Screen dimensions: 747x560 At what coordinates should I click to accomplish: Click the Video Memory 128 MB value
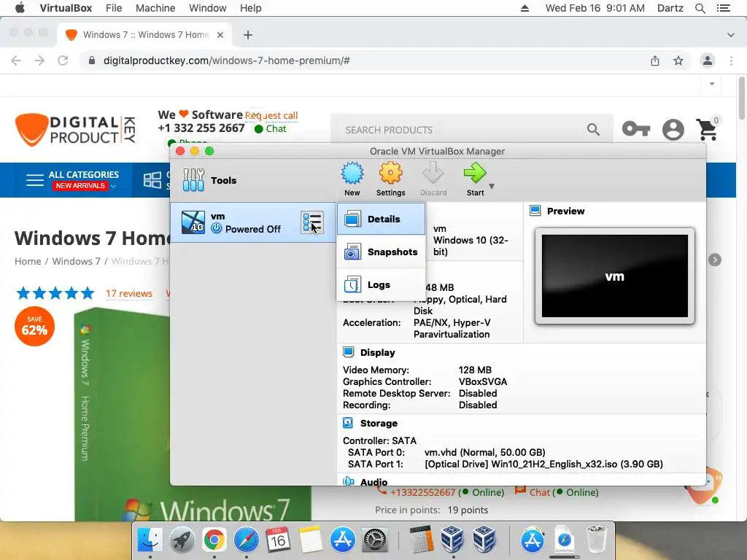click(475, 370)
